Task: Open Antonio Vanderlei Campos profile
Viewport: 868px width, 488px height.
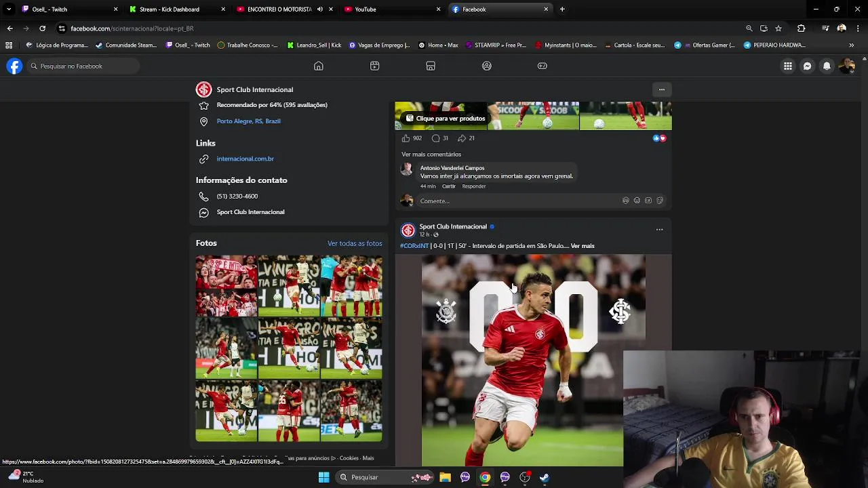Action: 452,167
